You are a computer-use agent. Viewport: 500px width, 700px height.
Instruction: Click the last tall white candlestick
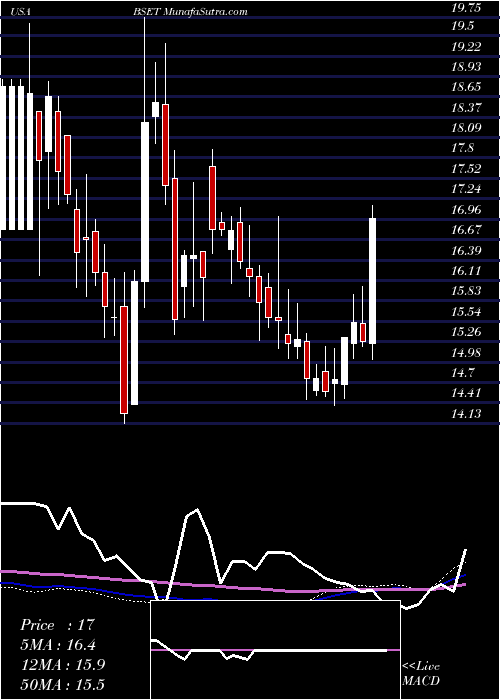[372, 281]
